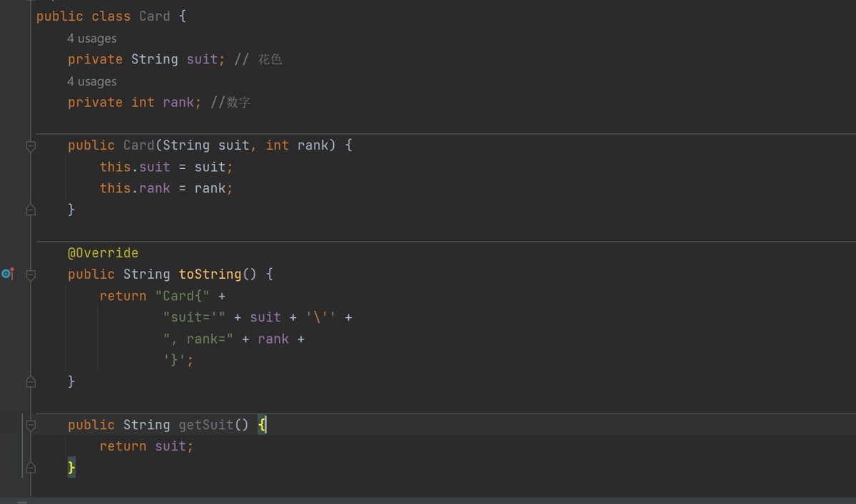The height and width of the screenshot is (504, 856).
Task: Place cursor on 'this.rank = rank;' line
Action: [166, 188]
